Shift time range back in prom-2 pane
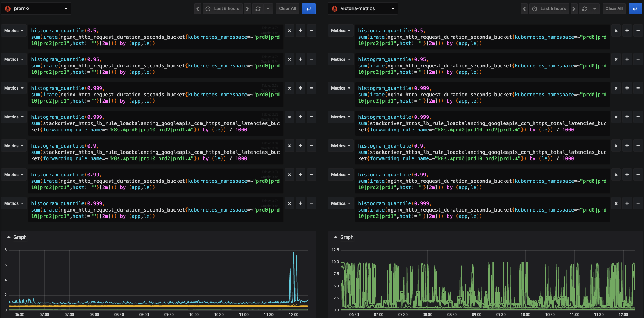This screenshot has width=644, height=318. 198,9
